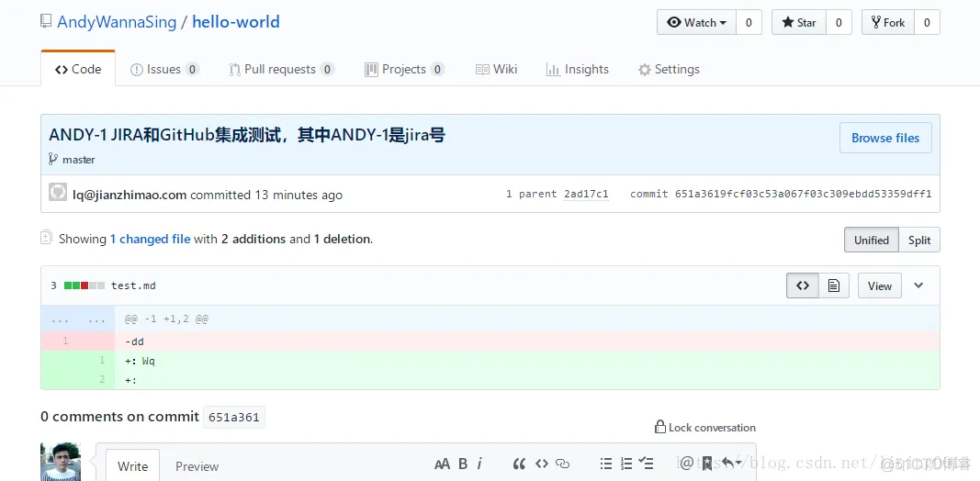Open the hello-world repository link
The width and height of the screenshot is (980, 481).
[236, 22]
